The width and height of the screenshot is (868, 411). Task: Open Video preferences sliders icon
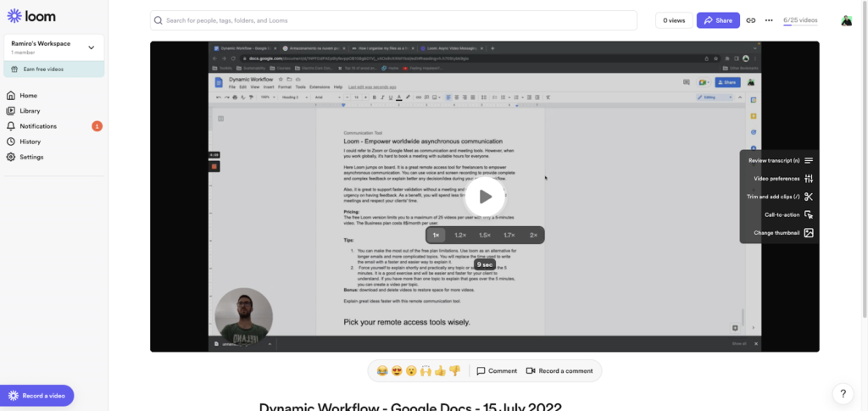tap(809, 179)
